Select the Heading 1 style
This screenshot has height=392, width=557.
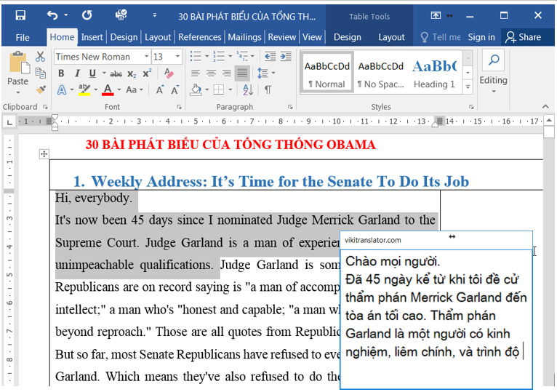[x=434, y=73]
